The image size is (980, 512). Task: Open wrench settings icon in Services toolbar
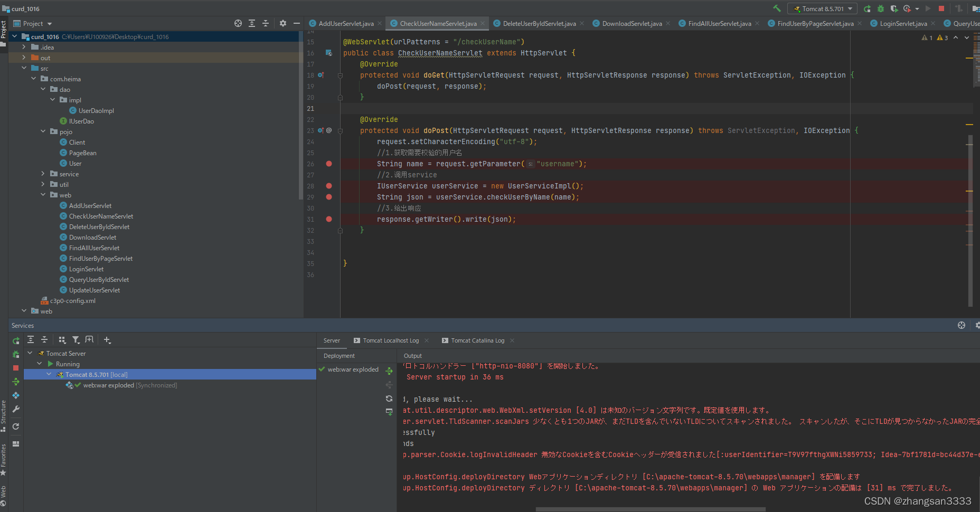(x=16, y=409)
